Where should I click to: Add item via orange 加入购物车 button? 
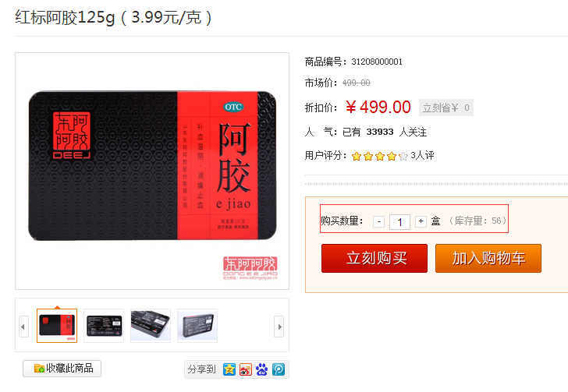[488, 258]
